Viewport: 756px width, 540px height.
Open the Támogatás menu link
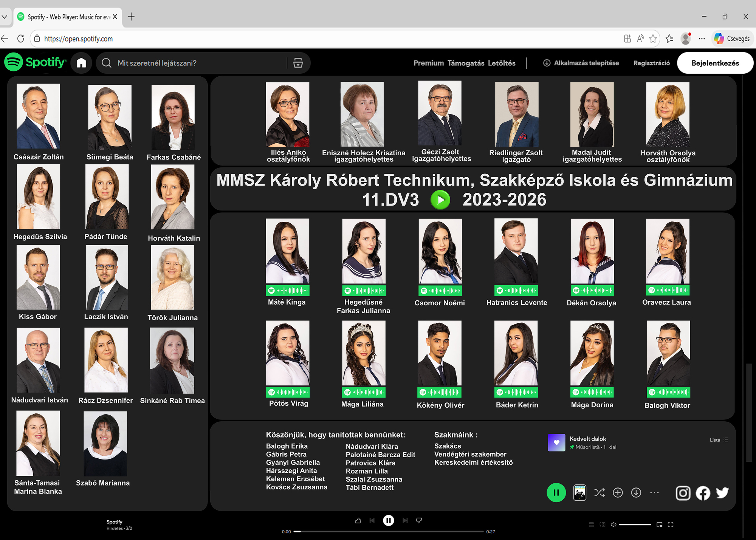tap(466, 63)
